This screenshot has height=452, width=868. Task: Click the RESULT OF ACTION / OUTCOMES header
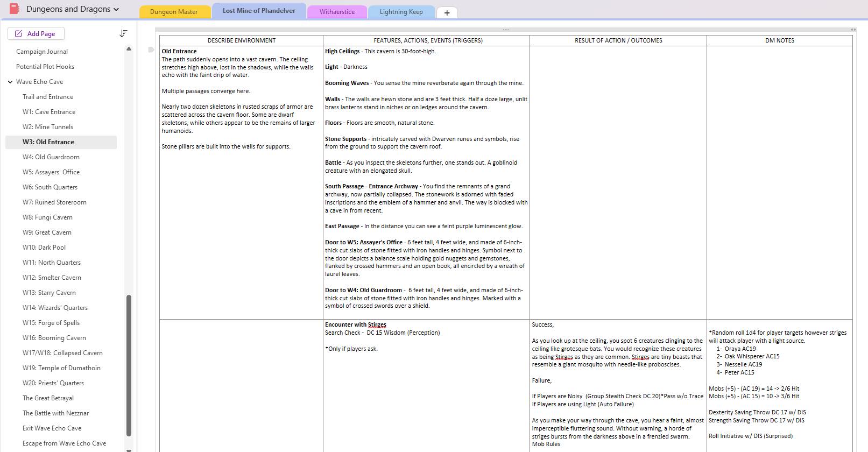(618, 40)
